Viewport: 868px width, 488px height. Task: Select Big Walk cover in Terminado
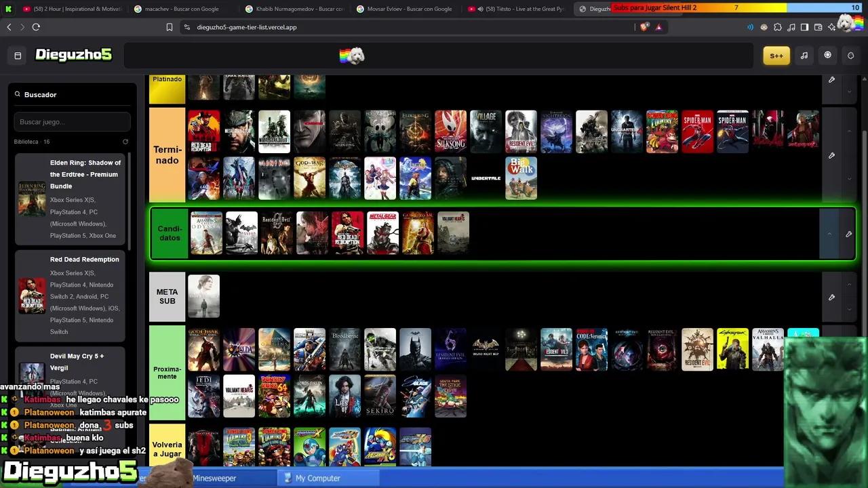pos(521,178)
